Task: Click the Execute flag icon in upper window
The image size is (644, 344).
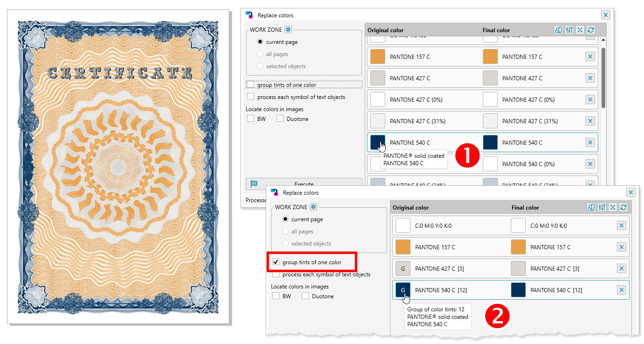Action: point(254,184)
